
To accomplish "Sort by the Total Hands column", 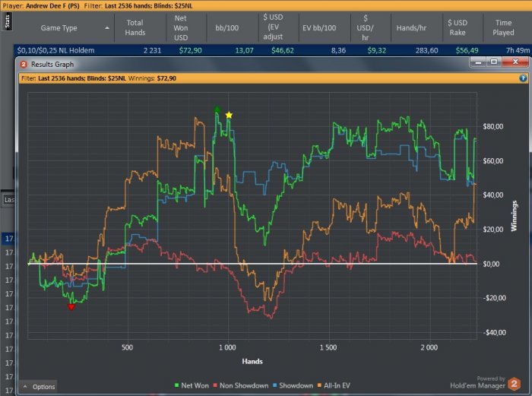I will (135, 28).
